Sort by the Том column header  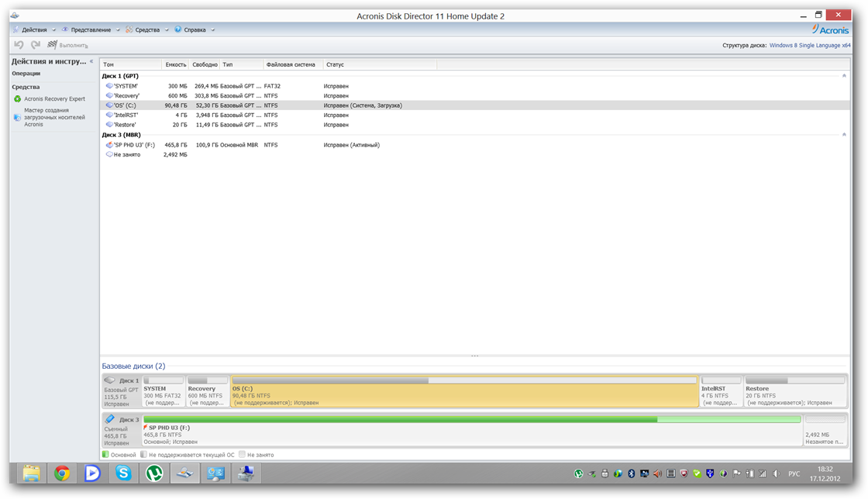pos(131,65)
